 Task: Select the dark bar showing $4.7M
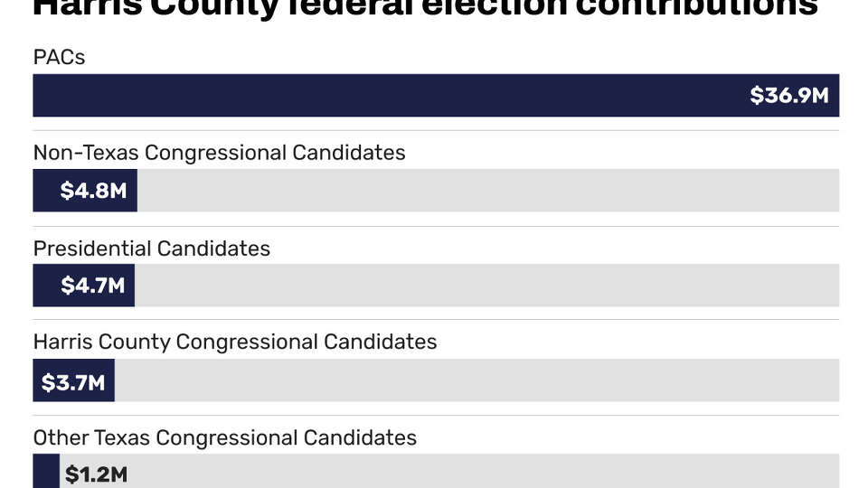click(x=83, y=286)
